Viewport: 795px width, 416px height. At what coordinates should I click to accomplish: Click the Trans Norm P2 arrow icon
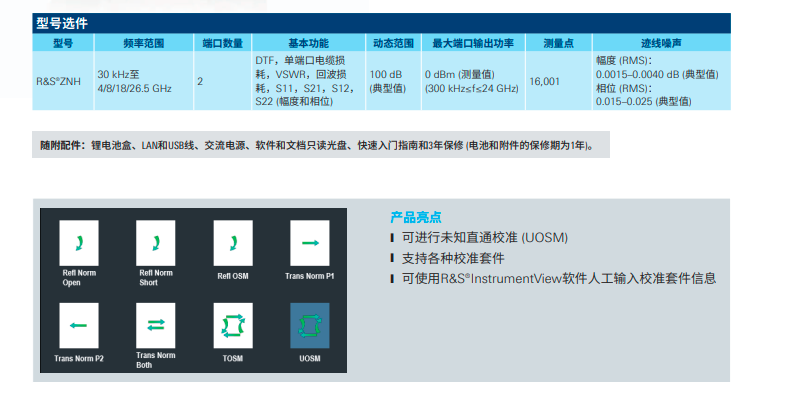pos(78,325)
